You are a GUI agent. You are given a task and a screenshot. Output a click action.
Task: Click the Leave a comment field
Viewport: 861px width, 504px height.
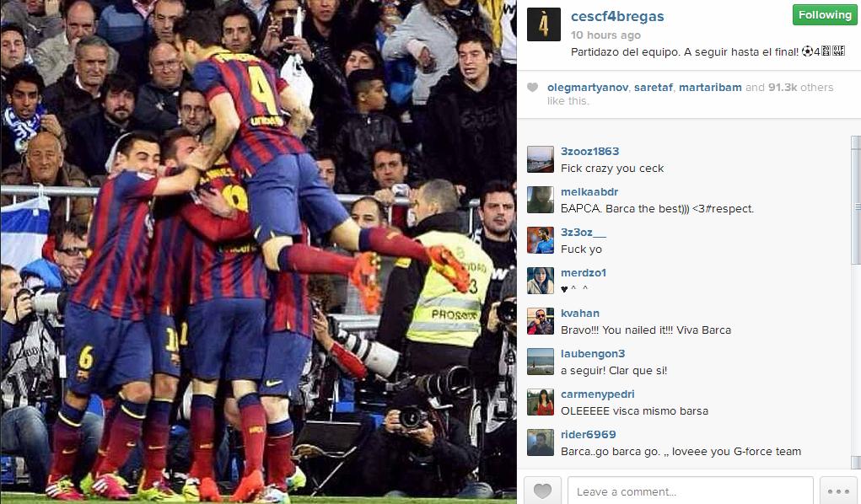click(690, 491)
